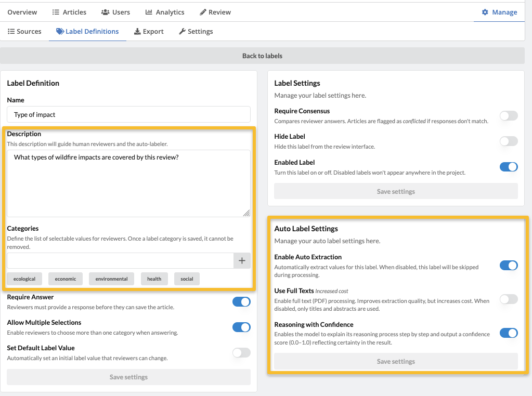The height and width of the screenshot is (396, 532).
Task: Toggle Reasoning with Confidence switch
Action: [x=509, y=333]
